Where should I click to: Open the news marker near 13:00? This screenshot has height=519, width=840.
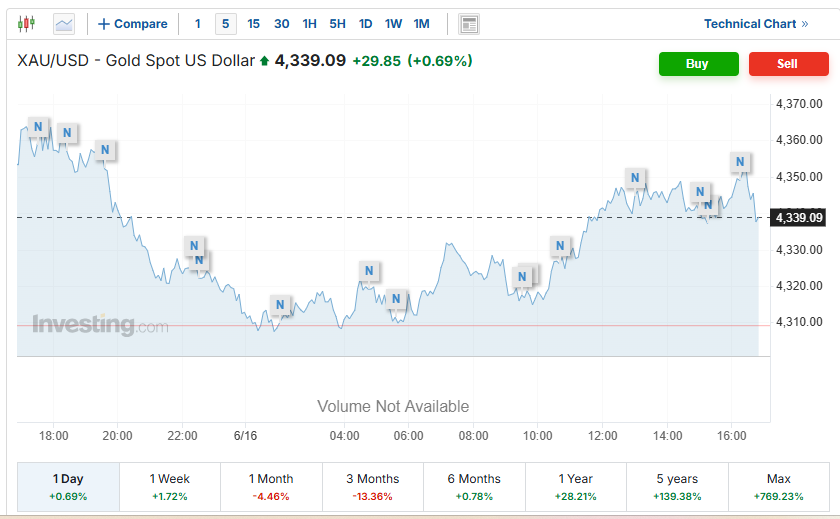coord(635,178)
